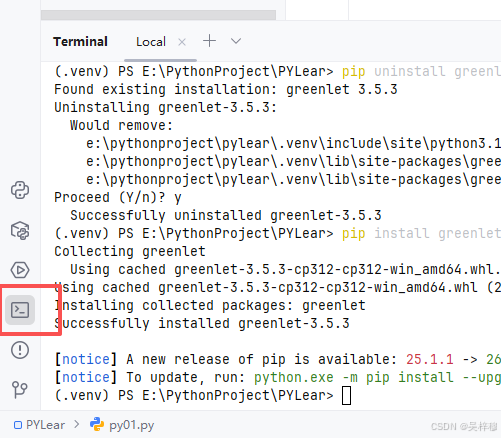Click pip version number 25.1.1
Screen dimensions: 501x438
430,359
